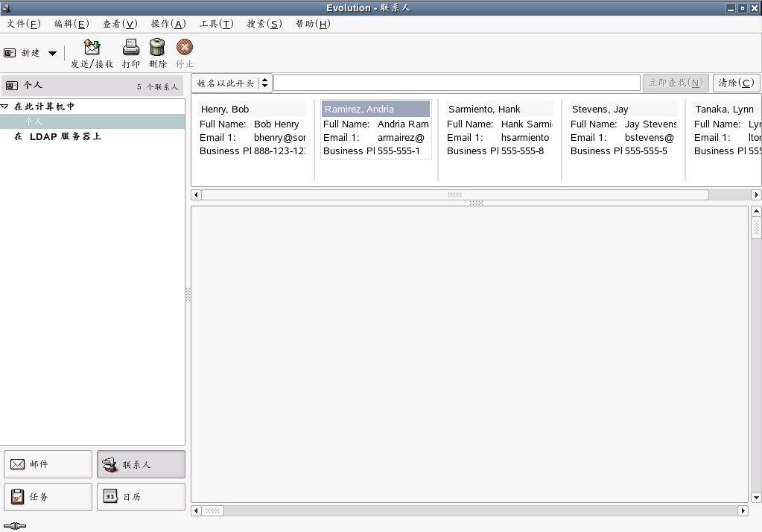762x532 pixels.
Task: Click the 发送/接收 send/receive icon
Action: (92, 47)
